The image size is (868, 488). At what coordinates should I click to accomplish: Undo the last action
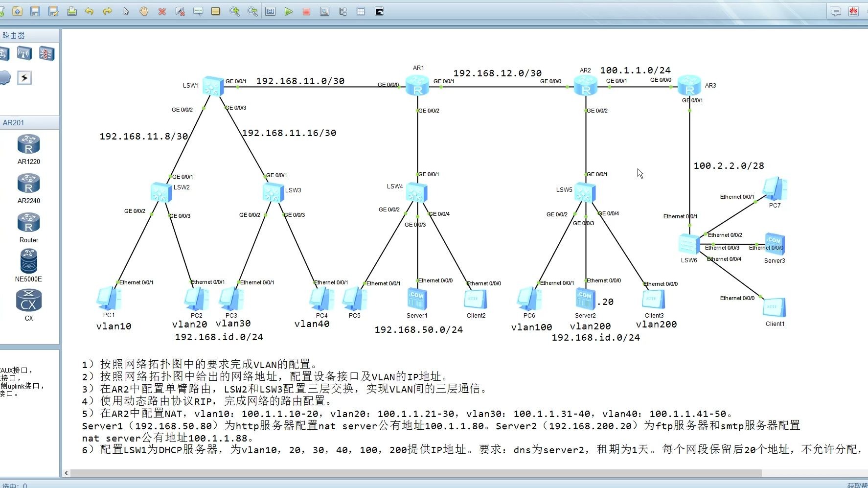click(89, 11)
